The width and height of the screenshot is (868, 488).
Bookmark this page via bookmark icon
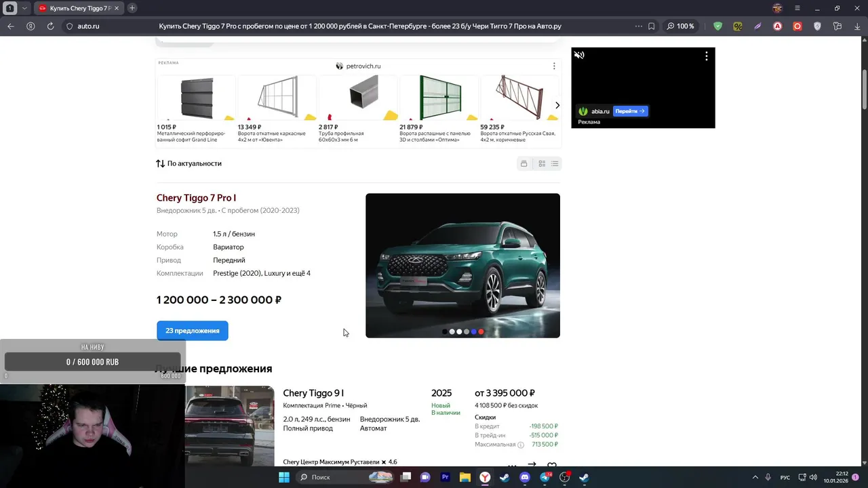(x=651, y=26)
